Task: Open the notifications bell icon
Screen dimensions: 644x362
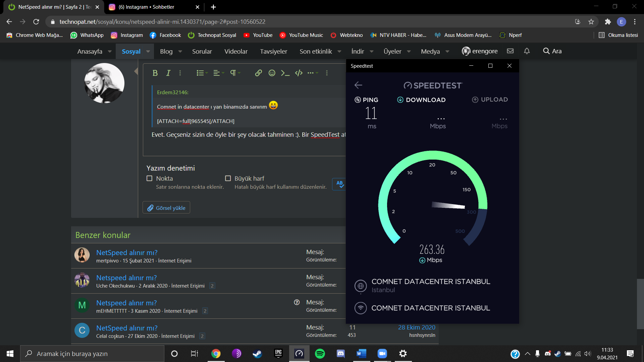Action: 527,51
